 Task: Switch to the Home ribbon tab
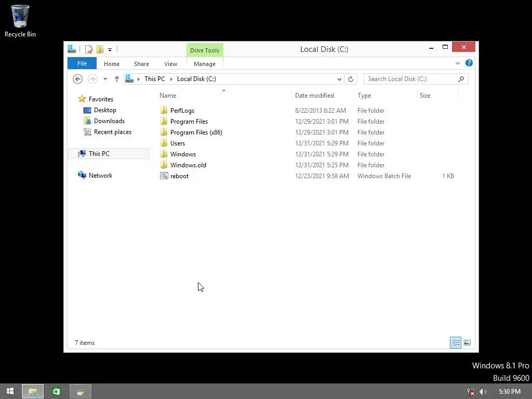coord(112,64)
